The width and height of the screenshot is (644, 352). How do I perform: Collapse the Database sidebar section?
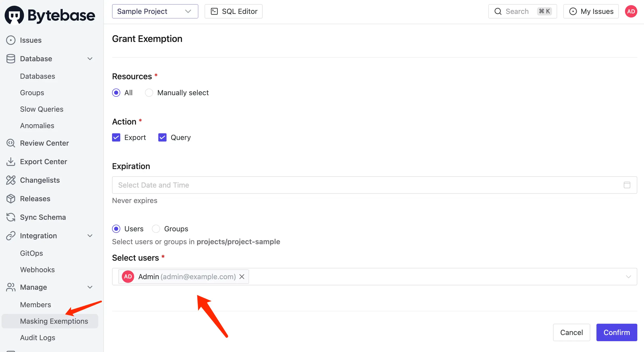pyautogui.click(x=90, y=59)
